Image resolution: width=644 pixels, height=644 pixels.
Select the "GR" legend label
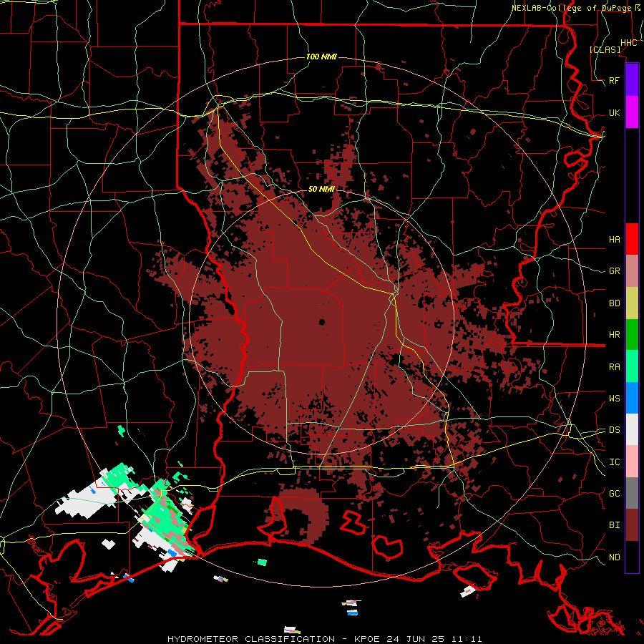(614, 271)
